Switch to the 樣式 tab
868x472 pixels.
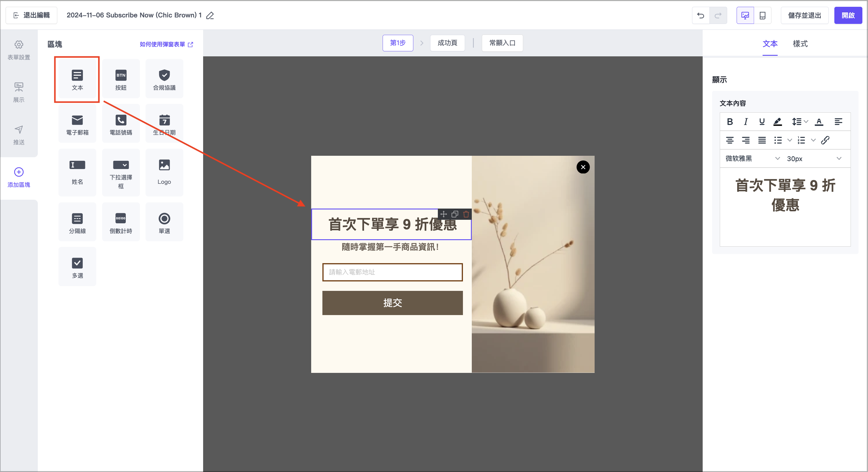[x=800, y=44]
